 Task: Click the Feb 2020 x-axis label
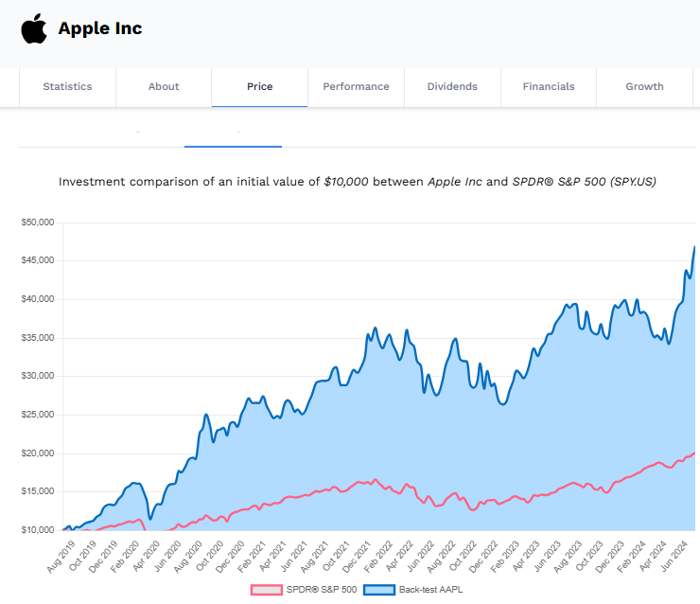click(x=125, y=557)
